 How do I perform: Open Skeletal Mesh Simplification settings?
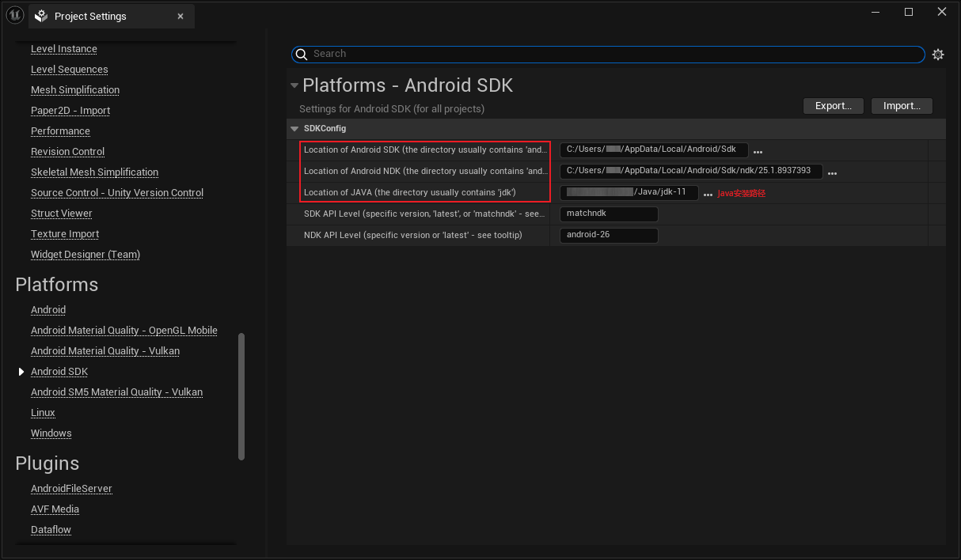point(94,172)
